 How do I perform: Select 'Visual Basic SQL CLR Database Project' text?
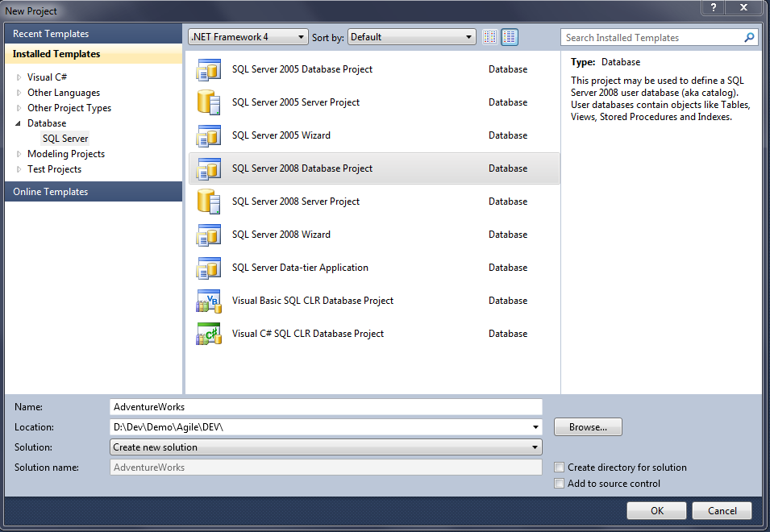click(x=312, y=301)
